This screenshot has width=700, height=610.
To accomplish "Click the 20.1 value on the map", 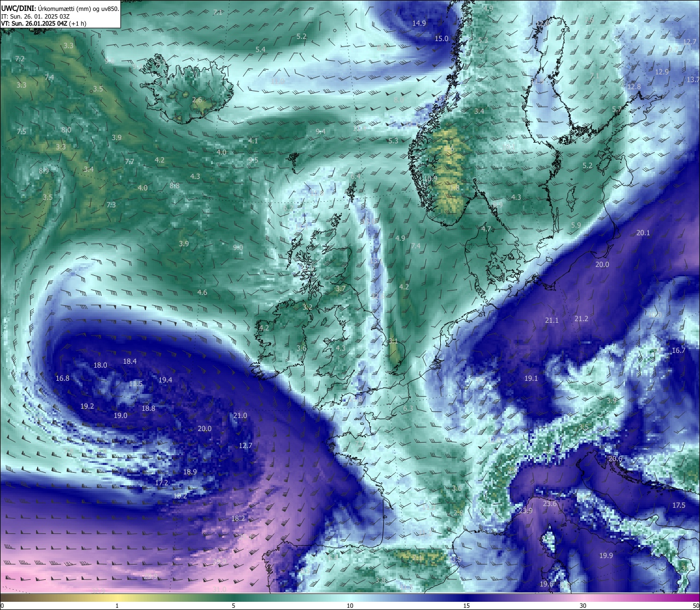I will (643, 233).
